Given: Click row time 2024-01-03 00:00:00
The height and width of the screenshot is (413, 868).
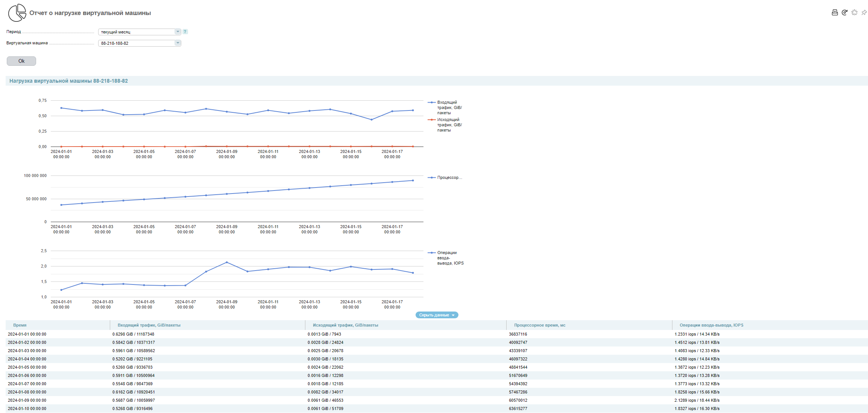Looking at the screenshot, I should 27,351.
